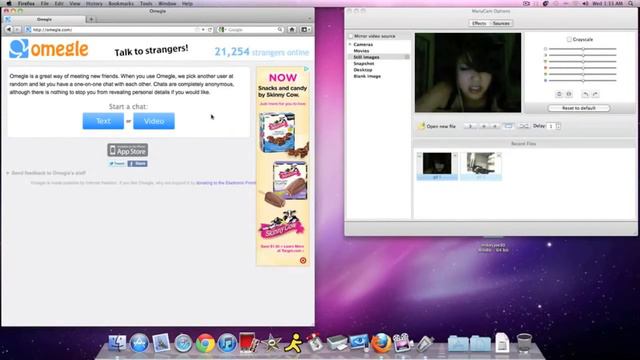Screen dimensions: 640x360
Task: Click the Electronic Frontier donation link
Action: 226,183
